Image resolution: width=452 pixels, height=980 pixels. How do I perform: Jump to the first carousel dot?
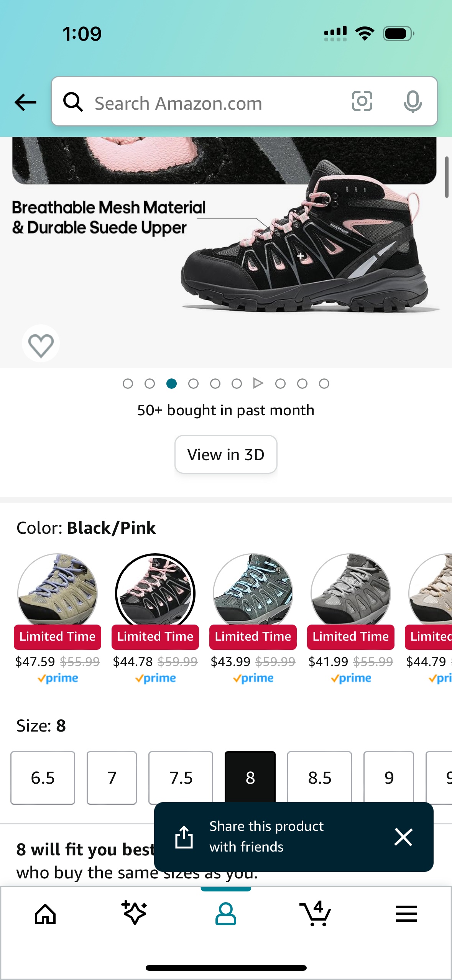[128, 383]
